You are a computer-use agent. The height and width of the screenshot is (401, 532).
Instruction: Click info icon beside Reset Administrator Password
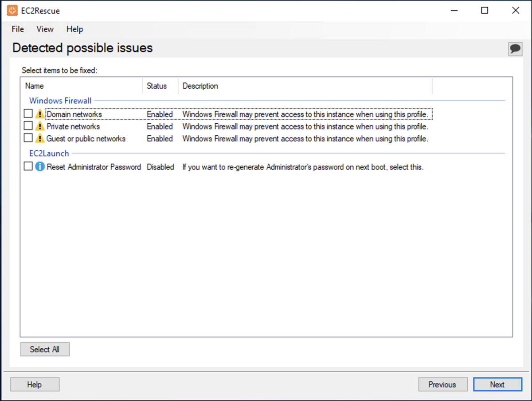[40, 167]
